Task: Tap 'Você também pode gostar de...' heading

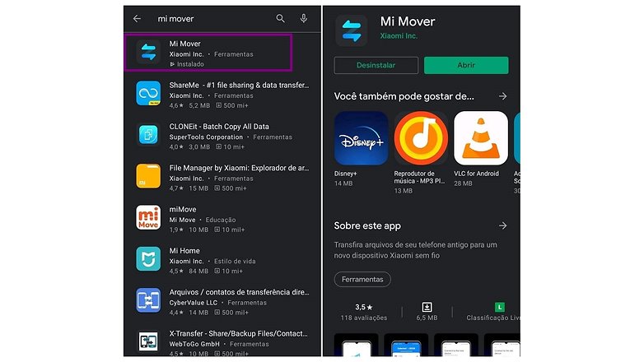Action: tap(404, 96)
